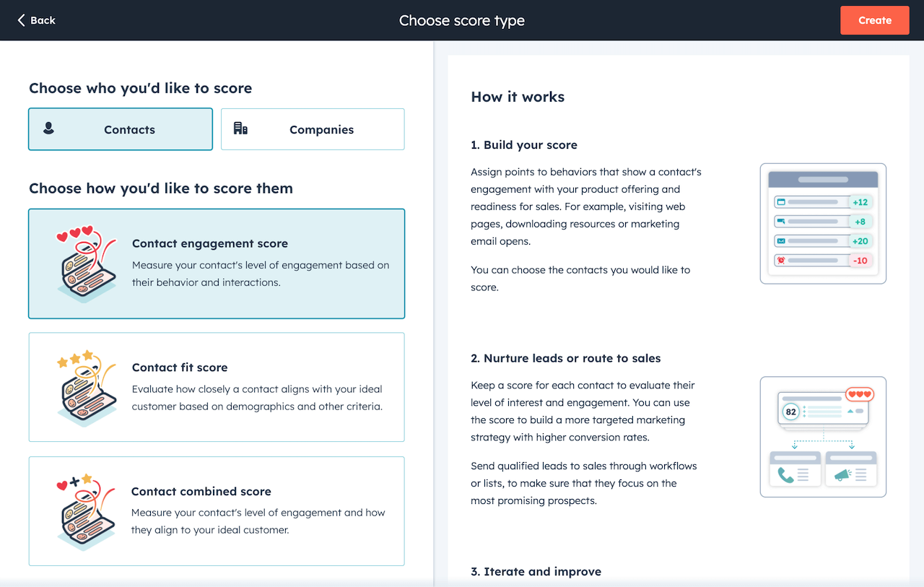Click the Back arrow chevron icon

[x=22, y=20]
